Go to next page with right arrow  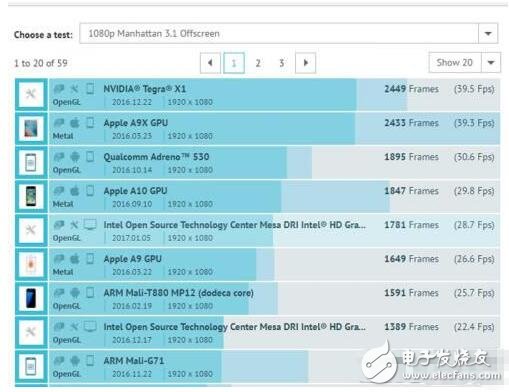[305, 63]
